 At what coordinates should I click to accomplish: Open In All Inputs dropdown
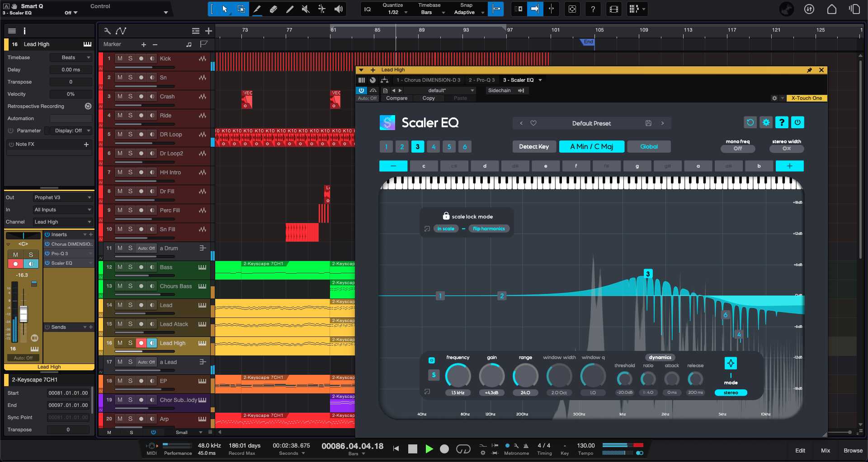click(62, 210)
